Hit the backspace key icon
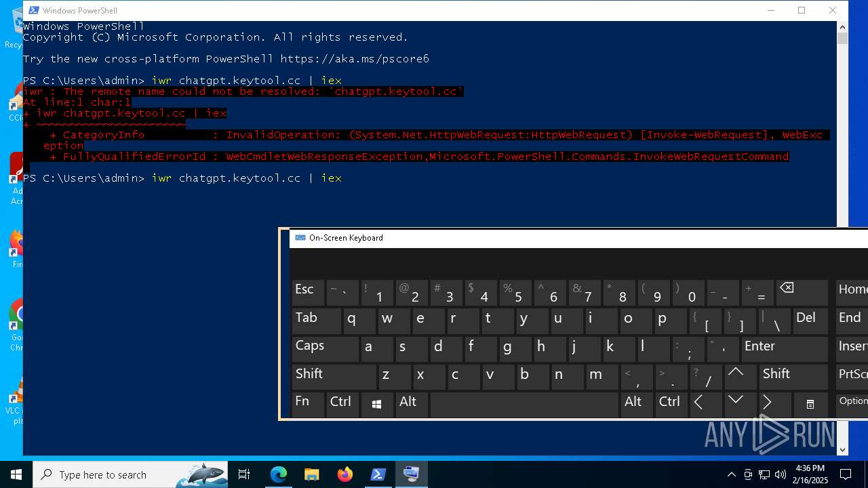The height and width of the screenshot is (488, 868). (802, 293)
